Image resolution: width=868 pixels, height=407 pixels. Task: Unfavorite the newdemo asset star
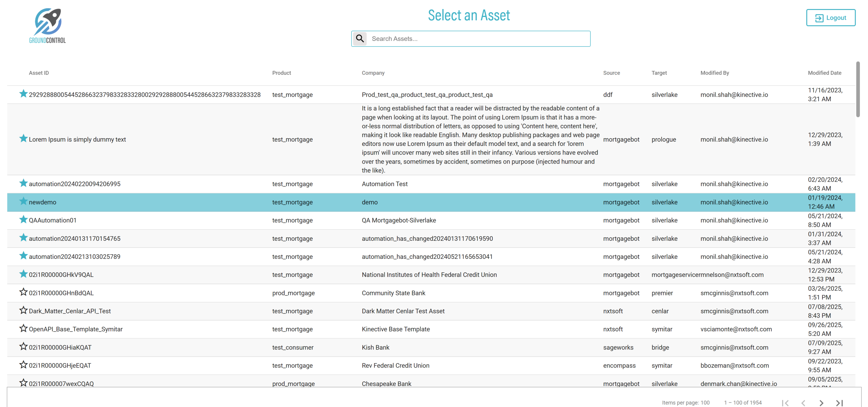[23, 201]
